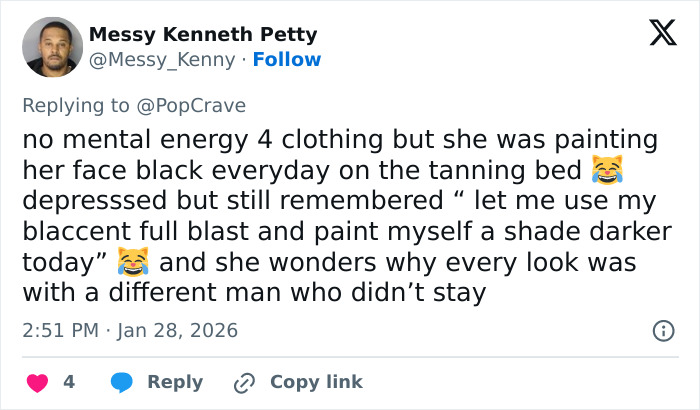The image size is (700, 410).
Task: Click the blue reply speech bubble icon
Action: (x=124, y=382)
